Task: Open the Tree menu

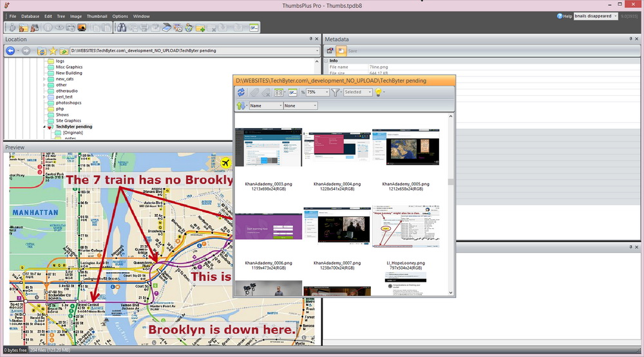Action: click(61, 17)
